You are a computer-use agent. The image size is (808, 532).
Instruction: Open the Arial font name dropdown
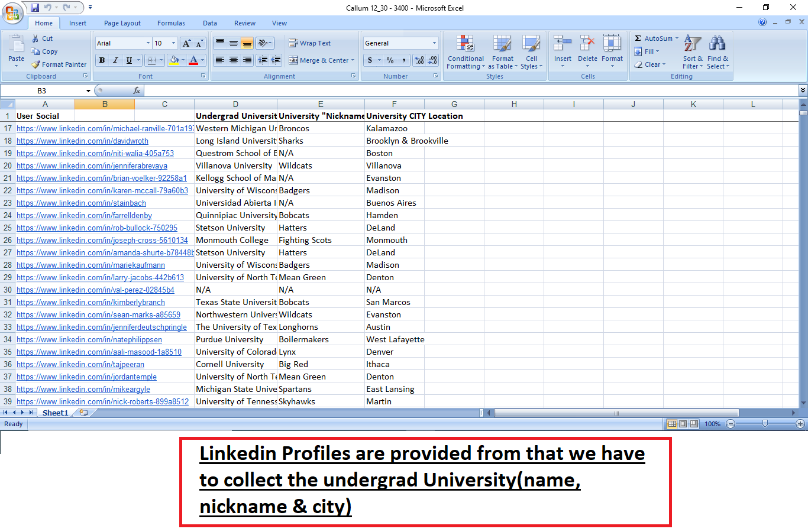[x=148, y=43]
